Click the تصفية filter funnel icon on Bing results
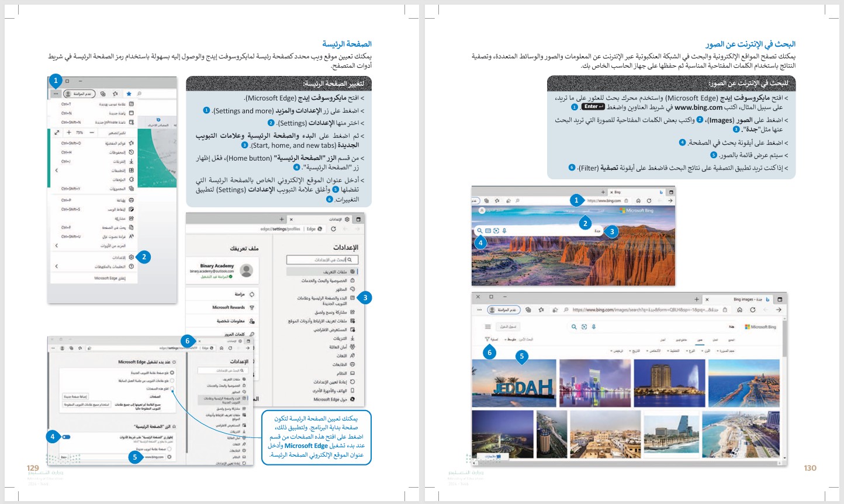This screenshot has height=504, width=844. (x=487, y=339)
